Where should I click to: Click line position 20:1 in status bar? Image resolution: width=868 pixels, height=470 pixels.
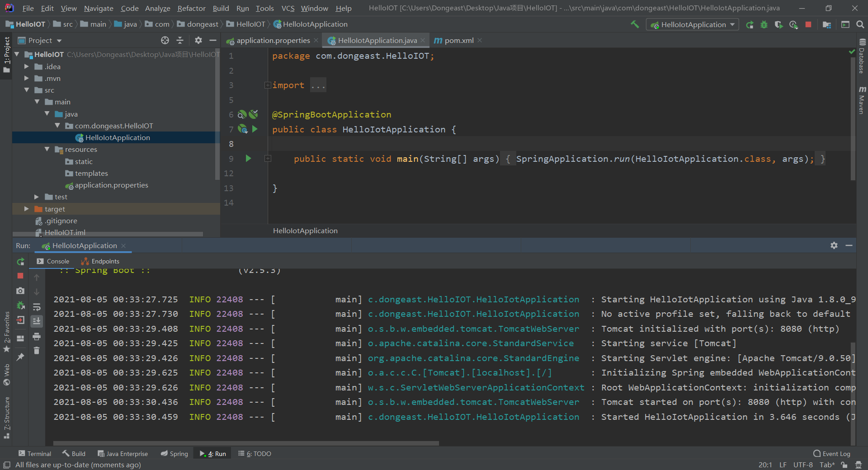[765, 465]
